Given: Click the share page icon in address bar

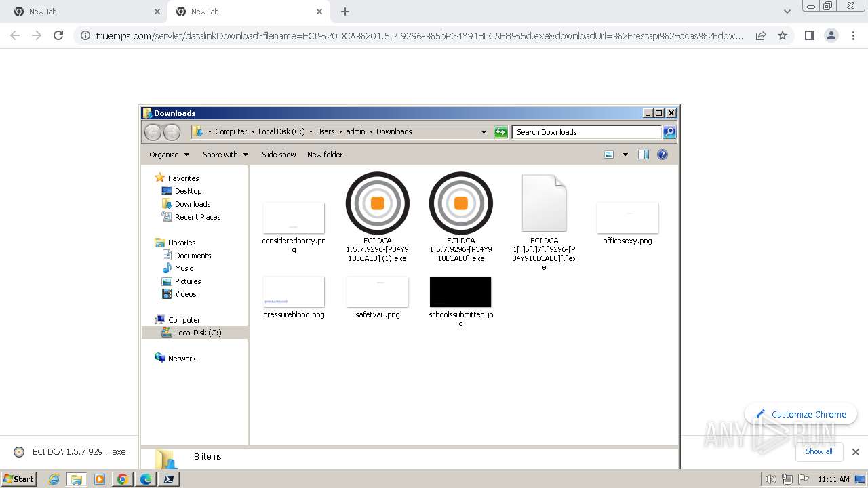Looking at the screenshot, I should (x=761, y=35).
